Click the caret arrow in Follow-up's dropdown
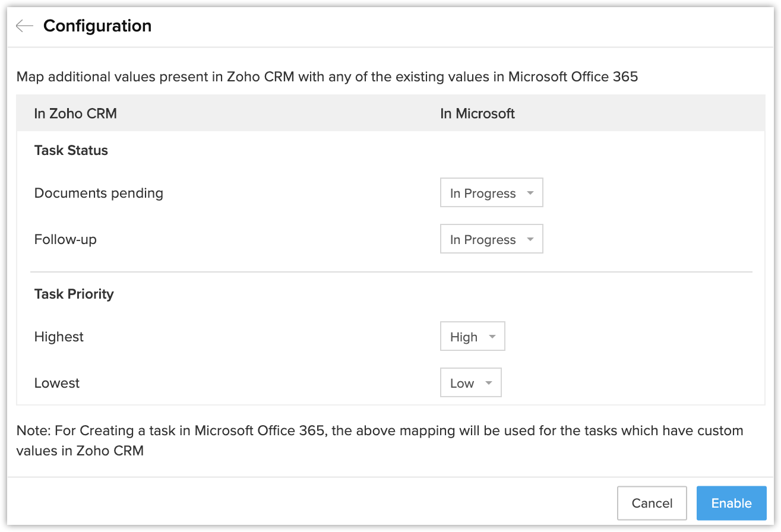This screenshot has width=781, height=532. point(530,240)
